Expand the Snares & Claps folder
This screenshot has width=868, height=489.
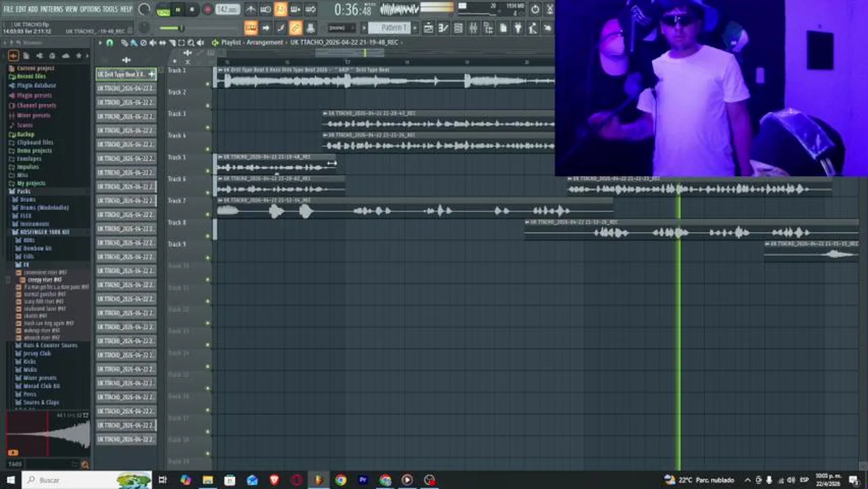[41, 402]
